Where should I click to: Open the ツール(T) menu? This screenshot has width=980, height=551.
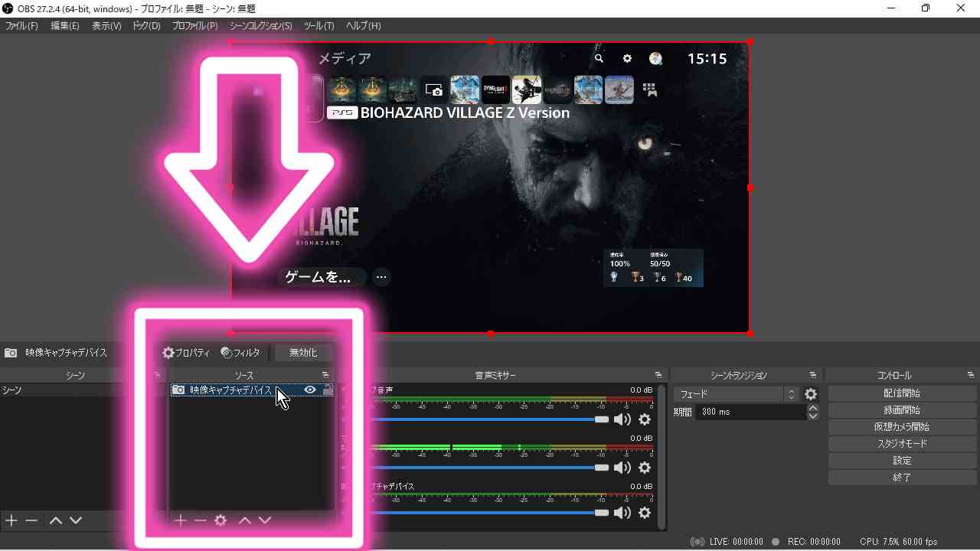pos(318,25)
